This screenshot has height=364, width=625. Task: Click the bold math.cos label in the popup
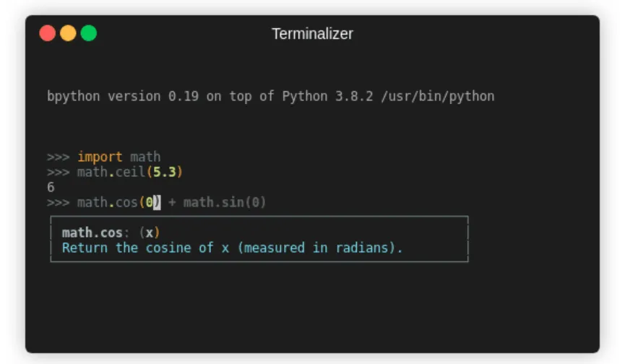pos(92,233)
